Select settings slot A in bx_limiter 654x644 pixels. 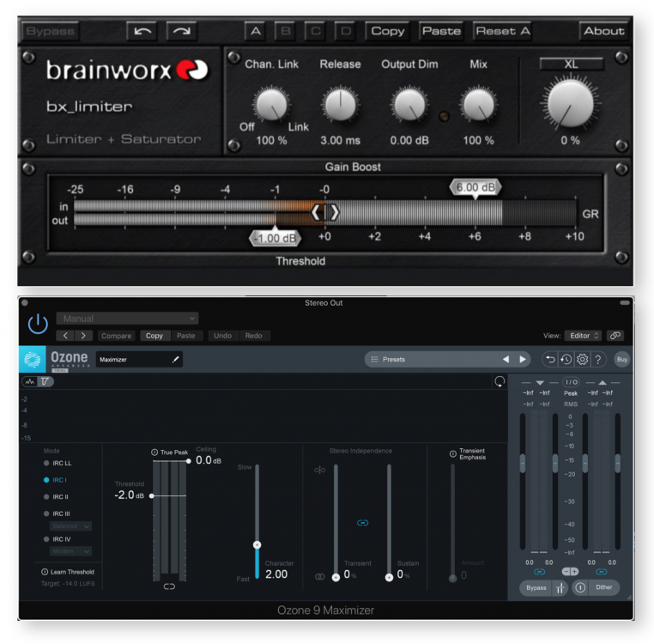pos(255,31)
